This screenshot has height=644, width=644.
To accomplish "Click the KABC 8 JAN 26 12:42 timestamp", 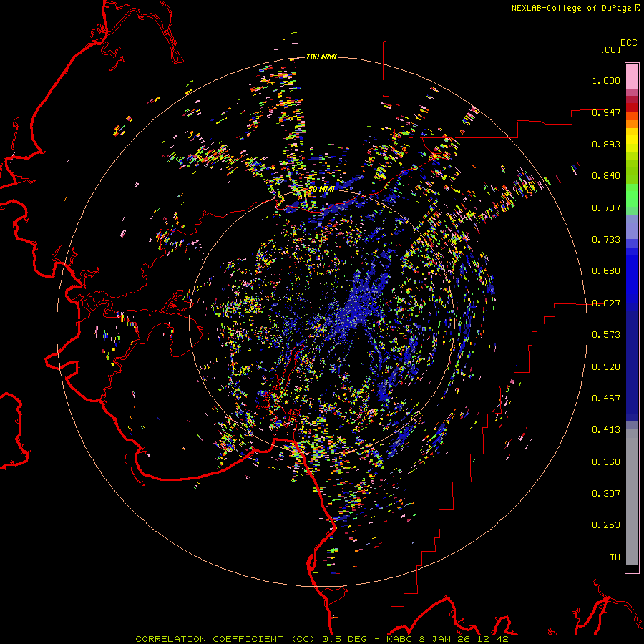I will pos(447,639).
